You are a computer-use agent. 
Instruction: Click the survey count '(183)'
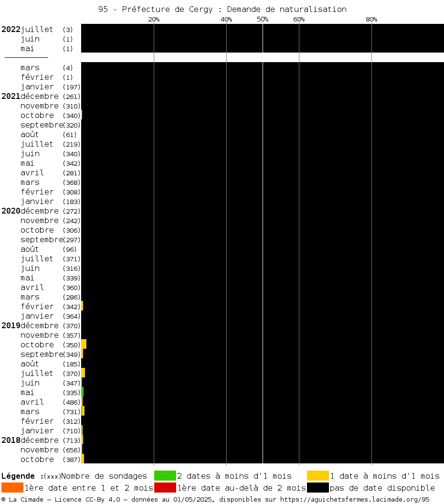[x=72, y=202]
